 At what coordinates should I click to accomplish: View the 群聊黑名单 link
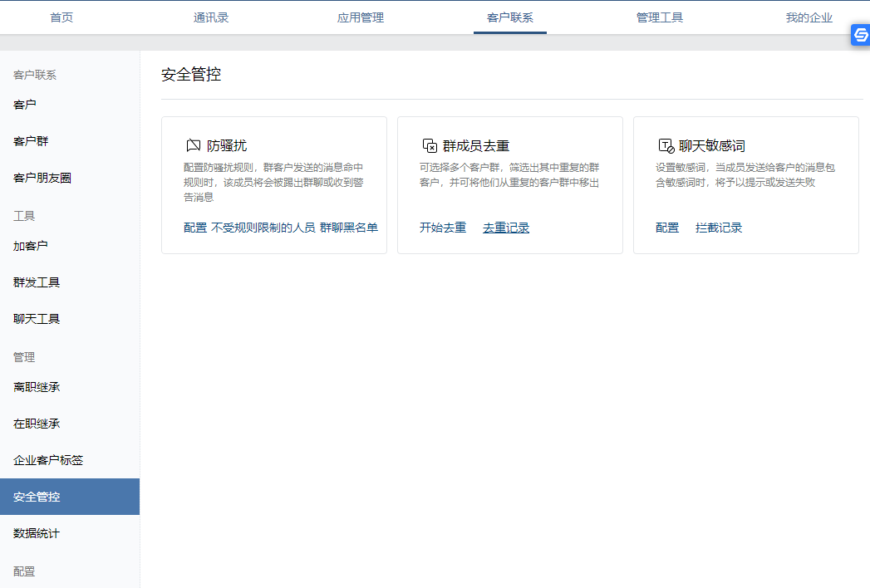pyautogui.click(x=349, y=228)
